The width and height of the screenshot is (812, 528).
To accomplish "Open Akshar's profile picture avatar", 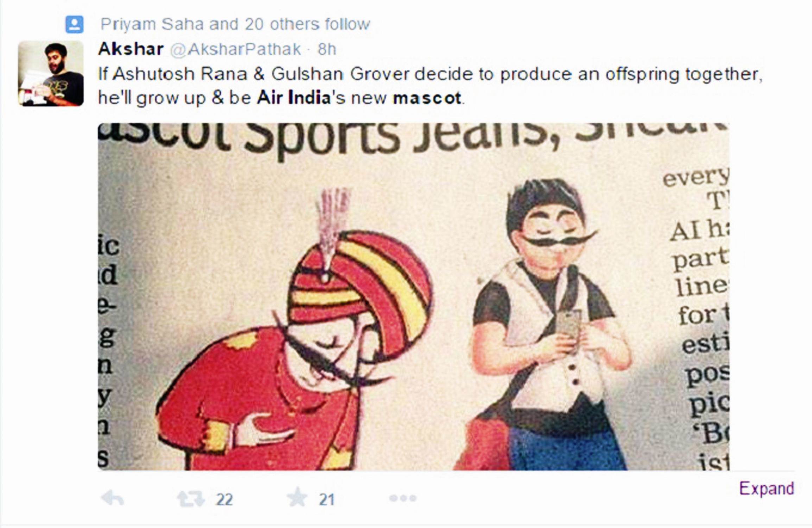I will (x=51, y=74).
